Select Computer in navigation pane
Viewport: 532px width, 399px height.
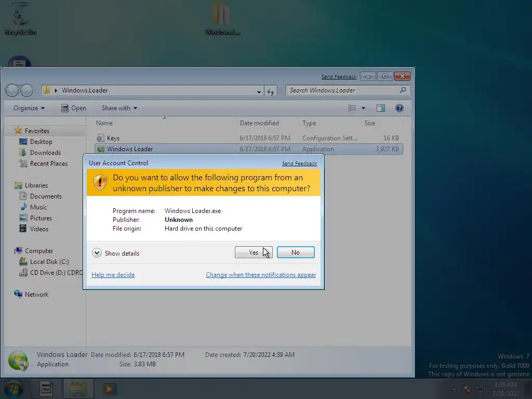(x=38, y=251)
